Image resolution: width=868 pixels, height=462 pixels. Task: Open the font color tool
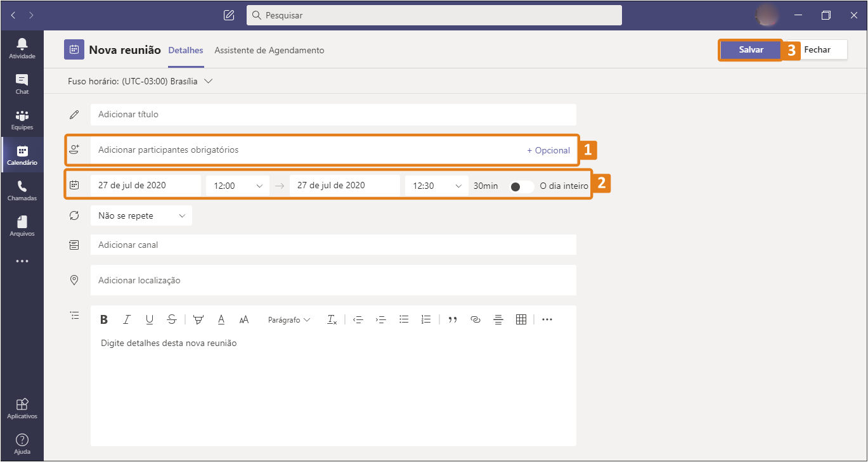221,320
